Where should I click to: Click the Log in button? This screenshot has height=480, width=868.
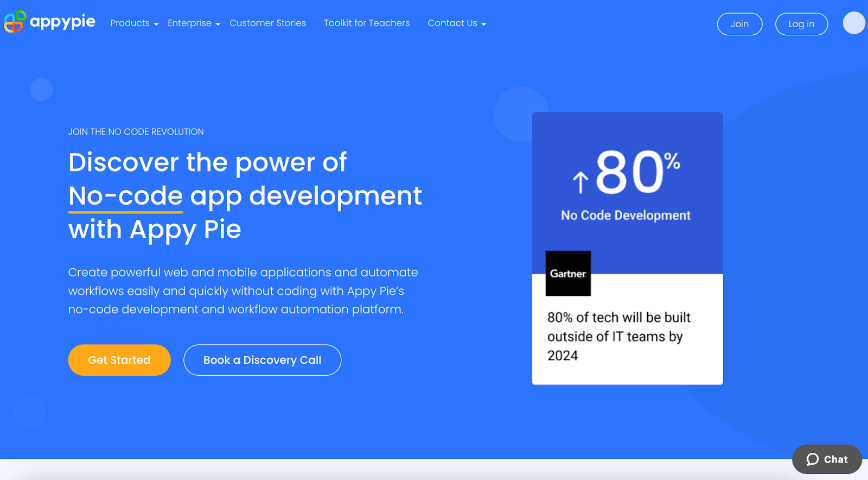tap(801, 24)
